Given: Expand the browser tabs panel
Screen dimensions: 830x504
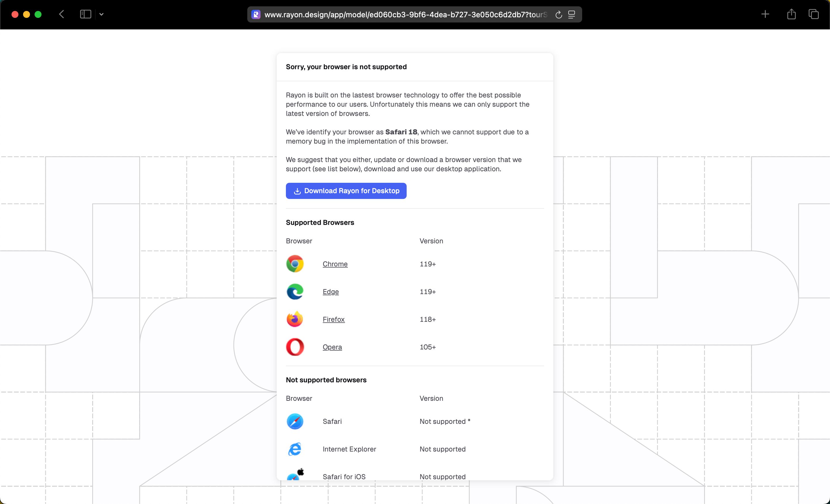Looking at the screenshot, I should point(815,14).
